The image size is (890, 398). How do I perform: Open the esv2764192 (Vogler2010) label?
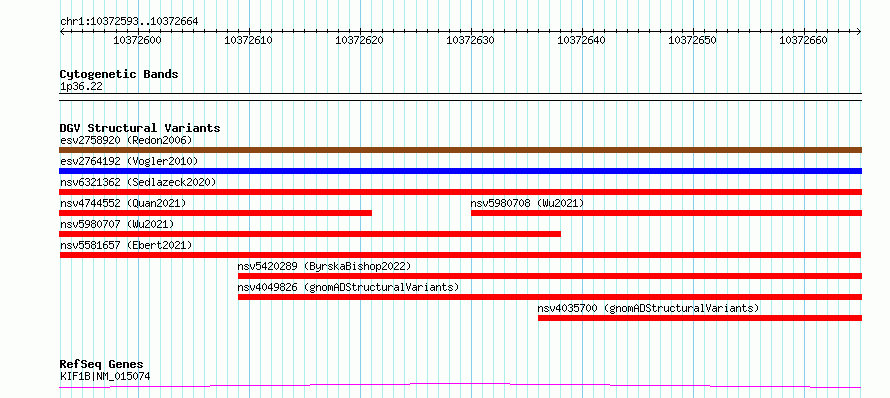[129, 161]
